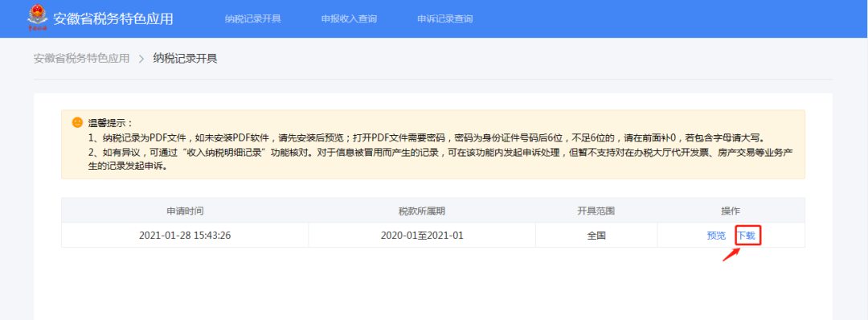Click 下载 to download the tax record
The width and height of the screenshot is (868, 320).
[746, 236]
